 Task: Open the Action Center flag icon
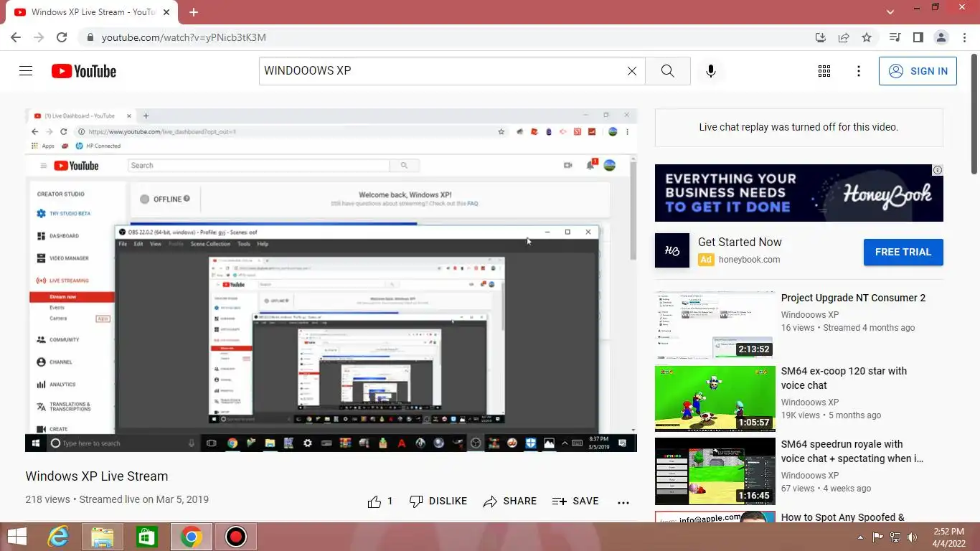click(x=878, y=537)
